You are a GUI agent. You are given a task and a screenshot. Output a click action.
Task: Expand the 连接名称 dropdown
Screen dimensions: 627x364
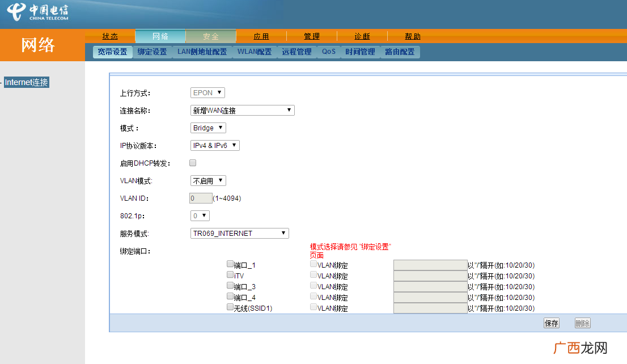242,111
